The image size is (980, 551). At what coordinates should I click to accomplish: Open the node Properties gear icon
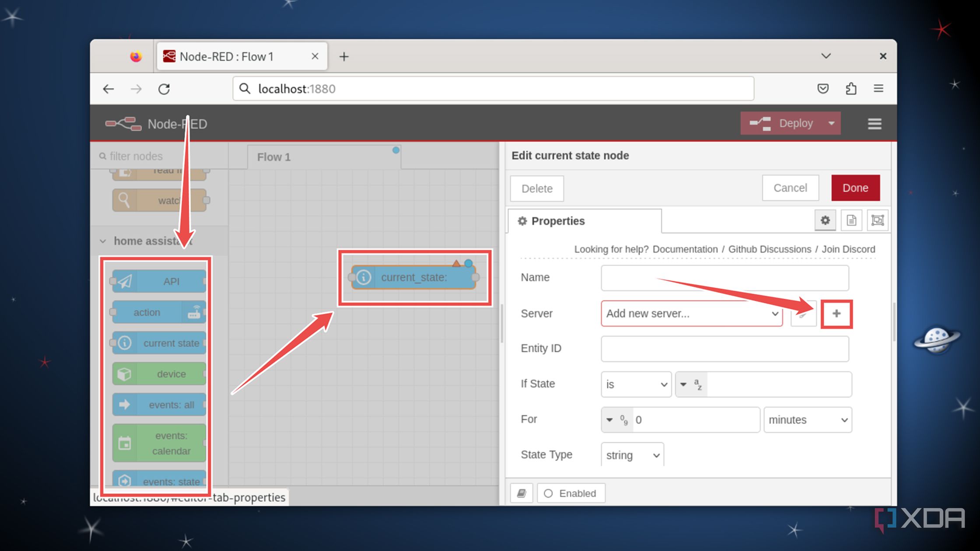point(825,220)
